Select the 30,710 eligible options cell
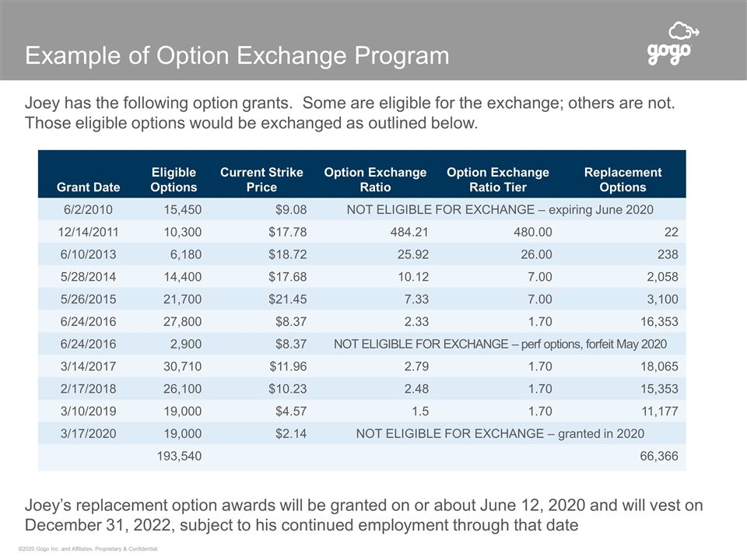 (180, 366)
